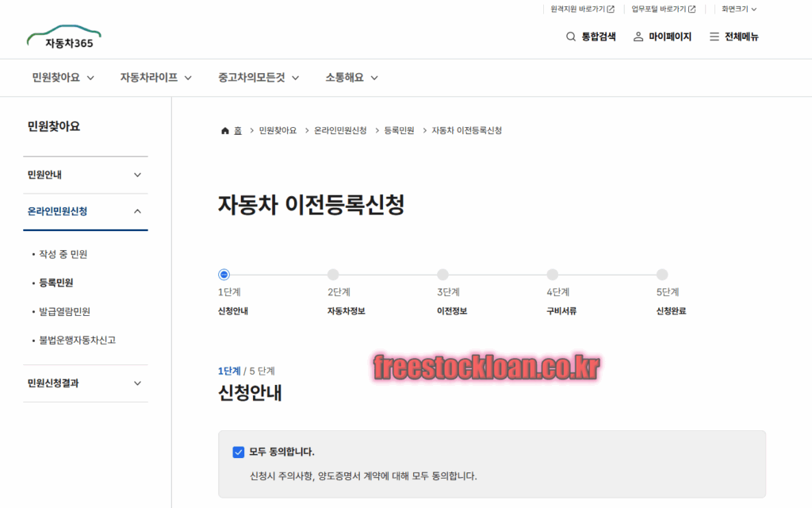Screen dimensions: 812x508
Task: Open 자동차라이프 navigation menu
Action: pos(156,78)
